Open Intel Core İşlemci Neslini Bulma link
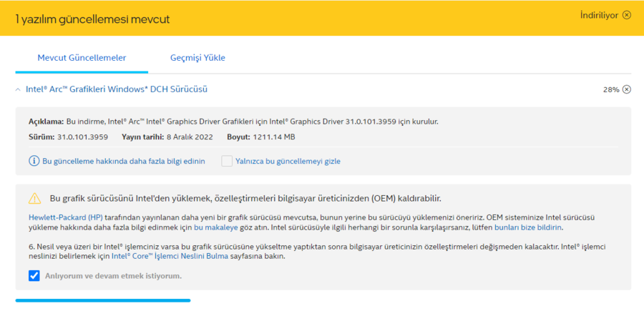Screen dimensions: 644x311 pos(170,257)
